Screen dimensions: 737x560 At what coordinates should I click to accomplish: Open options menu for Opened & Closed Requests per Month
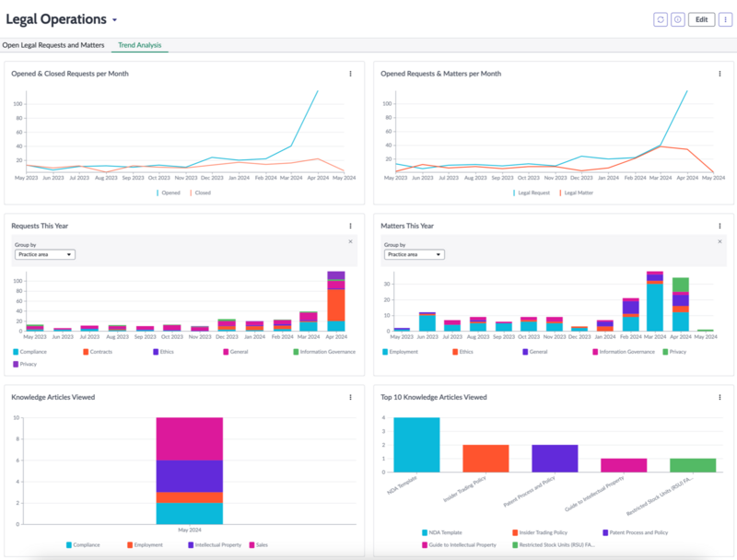click(x=351, y=74)
